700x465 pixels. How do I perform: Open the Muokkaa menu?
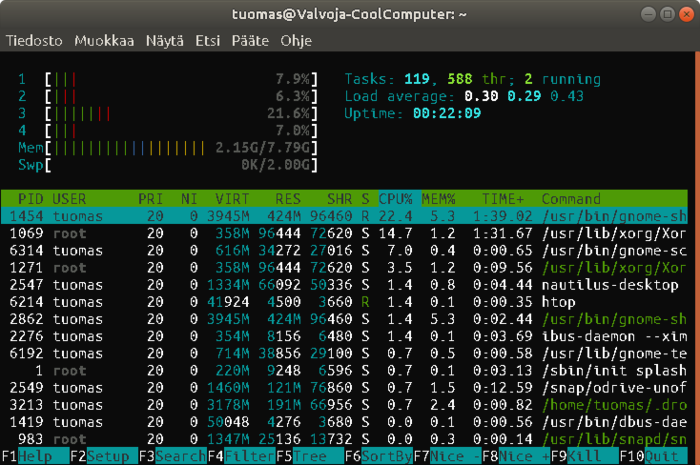103,41
